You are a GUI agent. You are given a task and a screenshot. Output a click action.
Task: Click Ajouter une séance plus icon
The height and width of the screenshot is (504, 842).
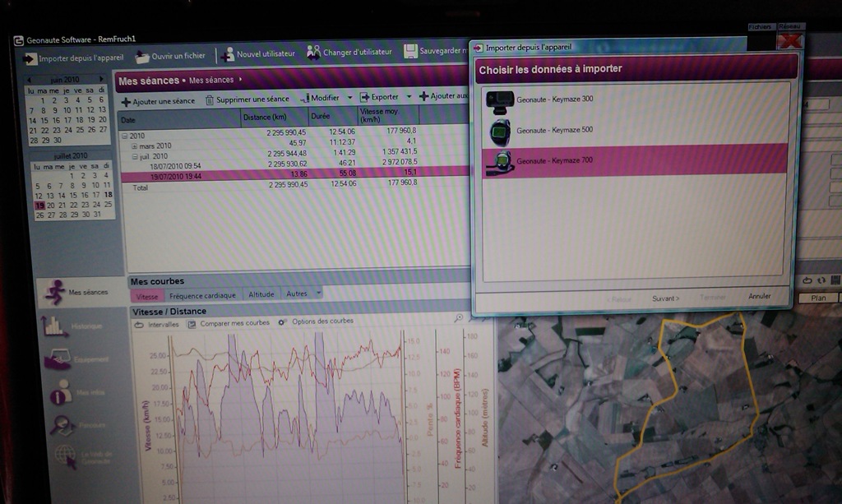[x=126, y=102]
